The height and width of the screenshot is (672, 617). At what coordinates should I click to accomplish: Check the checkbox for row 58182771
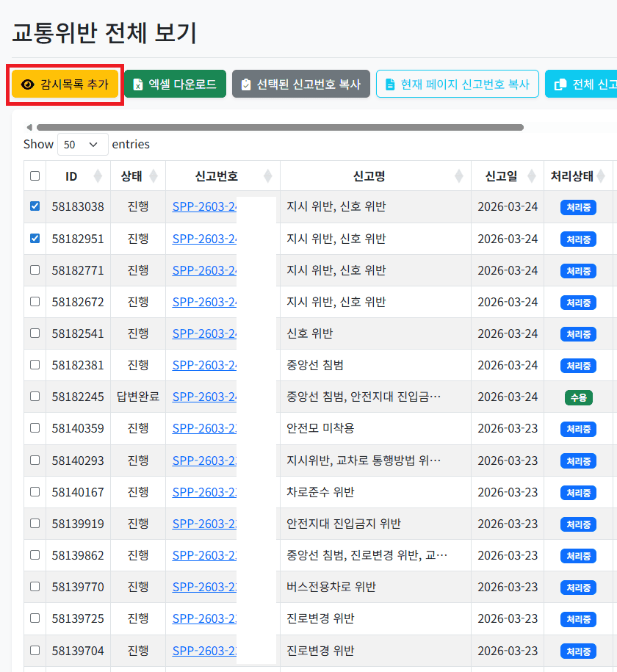(35, 270)
